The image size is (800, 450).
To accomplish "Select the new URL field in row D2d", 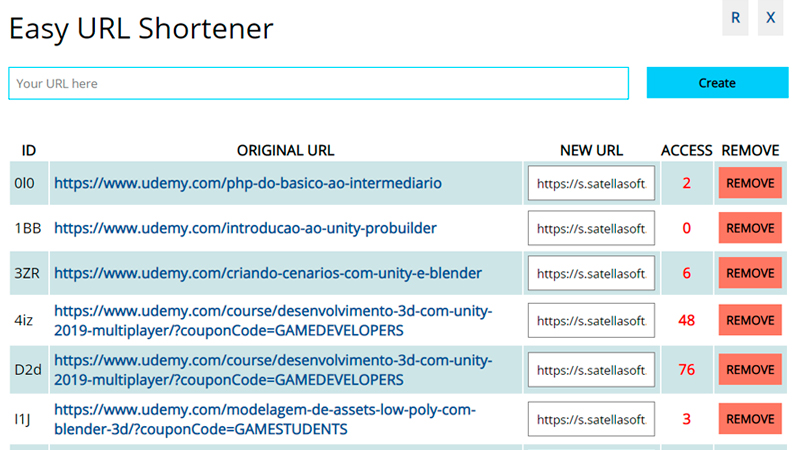I will [x=591, y=370].
